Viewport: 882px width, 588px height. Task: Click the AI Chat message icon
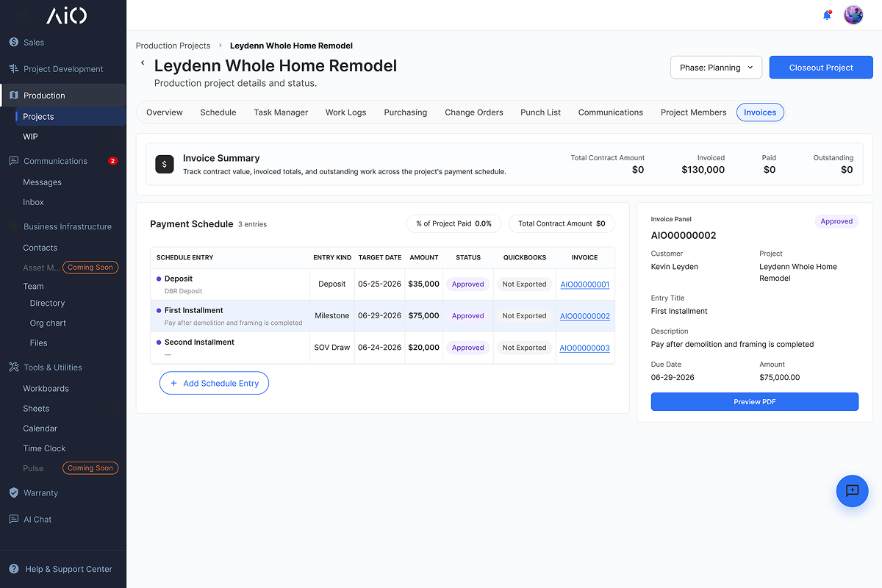13,520
